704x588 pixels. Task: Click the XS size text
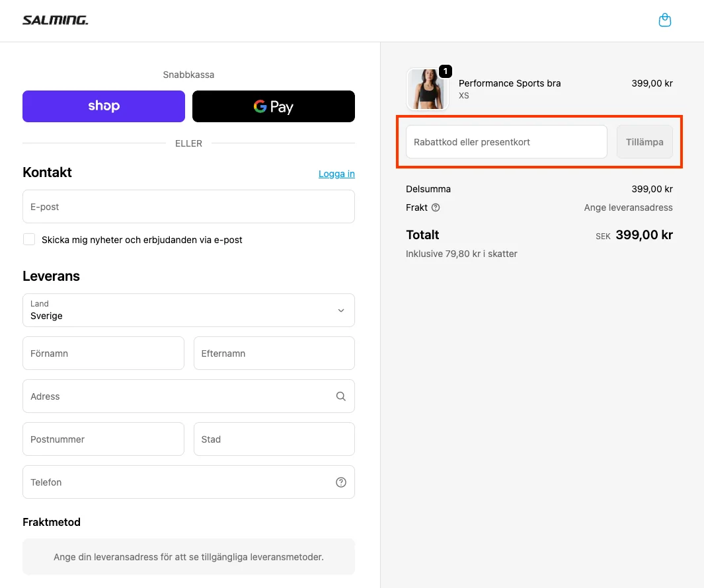click(x=464, y=96)
